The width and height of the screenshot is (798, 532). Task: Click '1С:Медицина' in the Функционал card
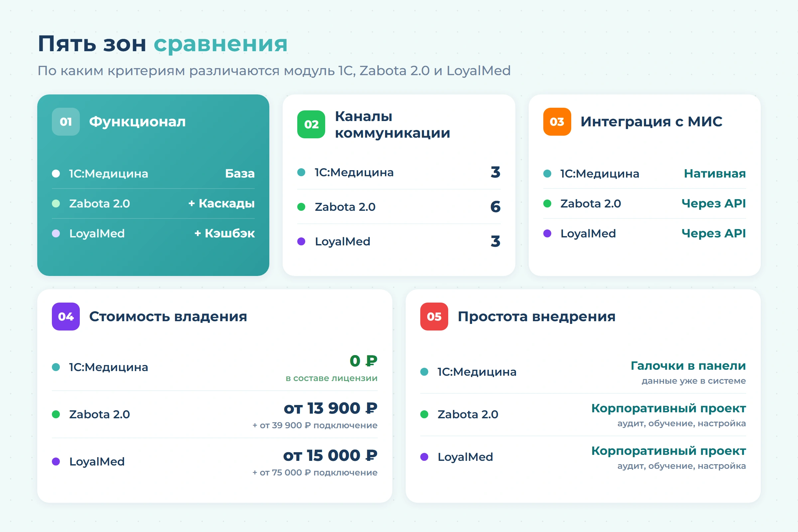[109, 174]
